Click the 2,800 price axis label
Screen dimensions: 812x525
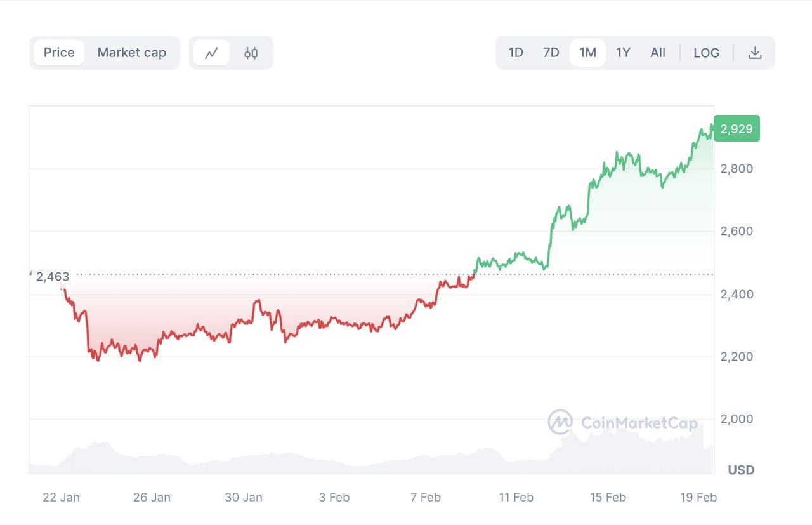pos(737,169)
